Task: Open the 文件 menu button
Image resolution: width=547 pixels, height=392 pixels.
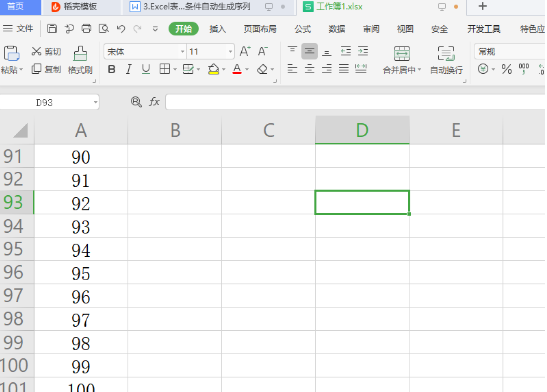Action: pyautogui.click(x=18, y=29)
